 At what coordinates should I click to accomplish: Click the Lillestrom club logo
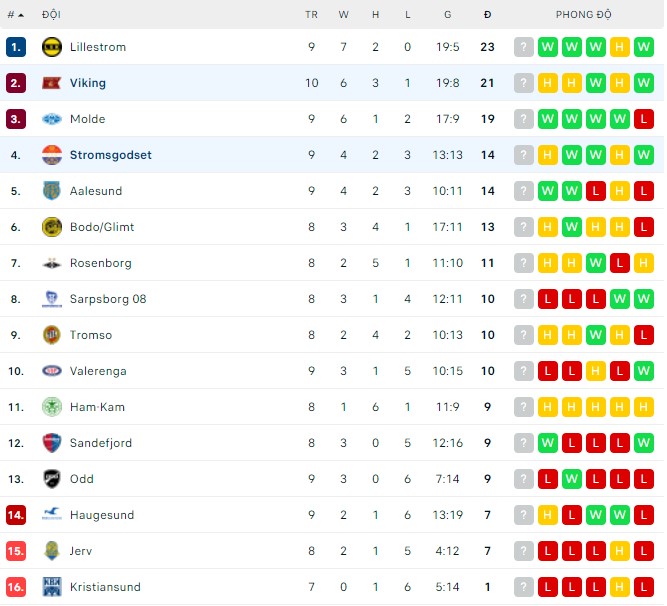coord(52,47)
